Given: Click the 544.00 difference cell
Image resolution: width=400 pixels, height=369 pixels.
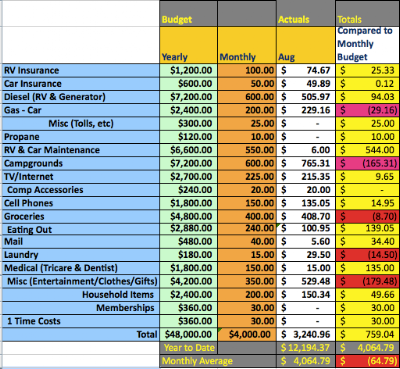Looking at the screenshot, I should pos(367,150).
